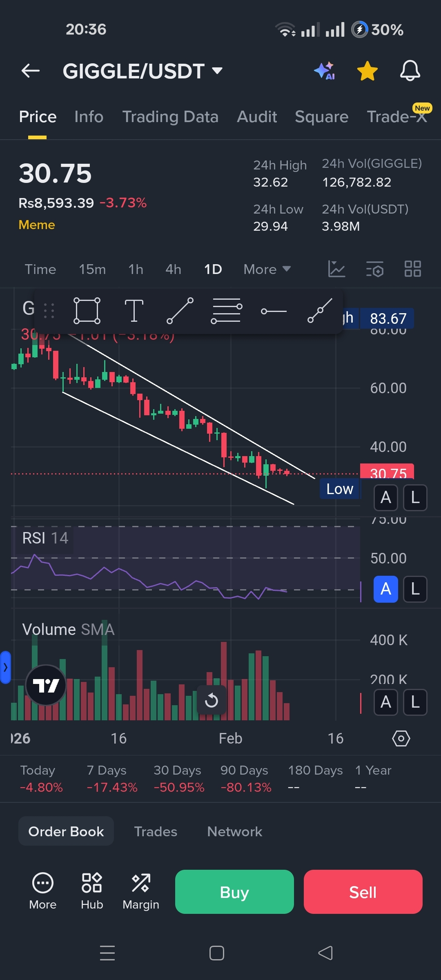Tap the Rs8,593.39 converted price
441x980 pixels.
click(x=56, y=203)
